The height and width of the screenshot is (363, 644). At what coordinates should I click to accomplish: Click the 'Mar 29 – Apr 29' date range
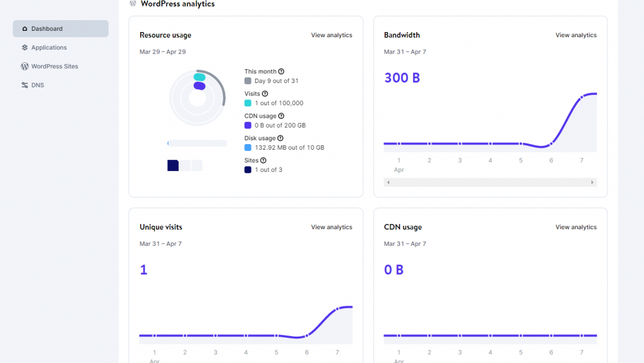click(163, 52)
